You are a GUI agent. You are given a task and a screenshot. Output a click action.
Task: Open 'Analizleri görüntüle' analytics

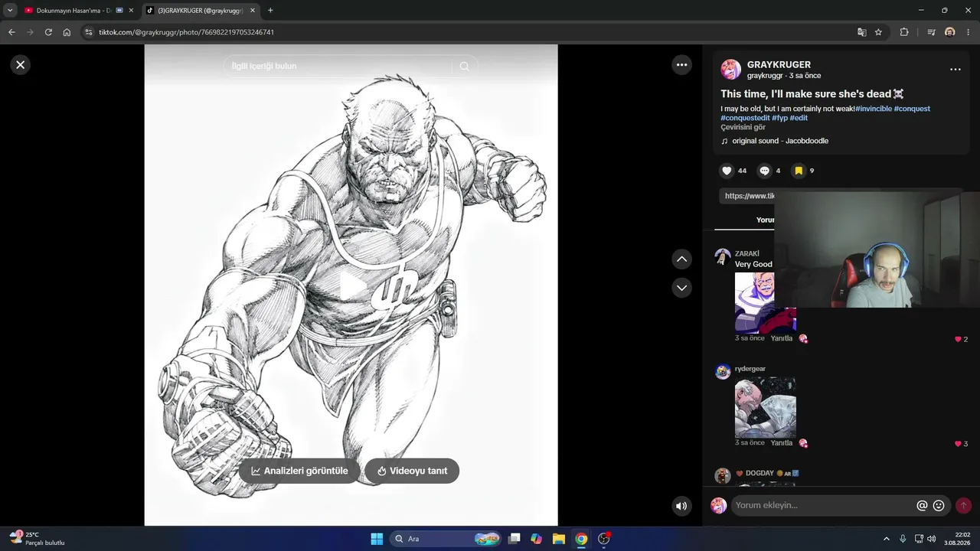(x=299, y=471)
